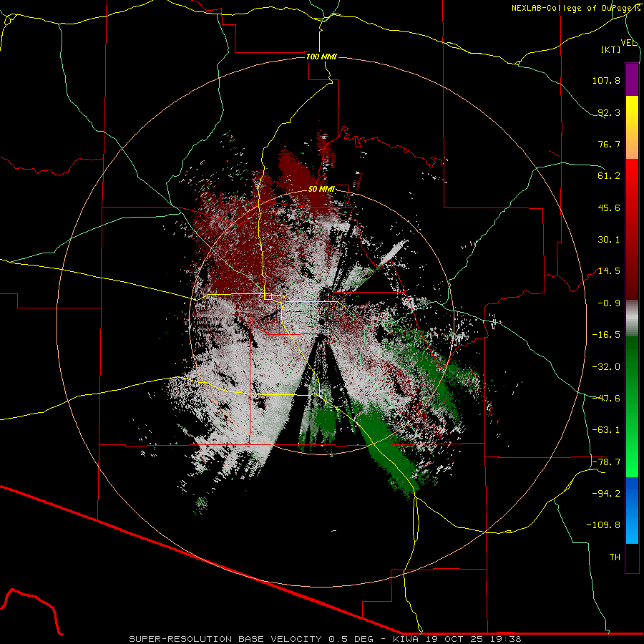Click the 76.7 velocity scale label

click(609, 144)
